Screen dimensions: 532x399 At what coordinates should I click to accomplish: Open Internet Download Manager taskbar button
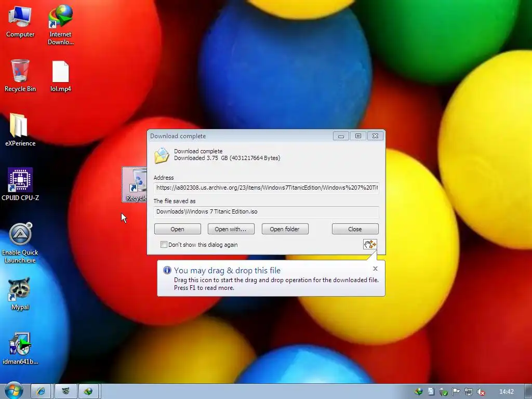tap(88, 392)
